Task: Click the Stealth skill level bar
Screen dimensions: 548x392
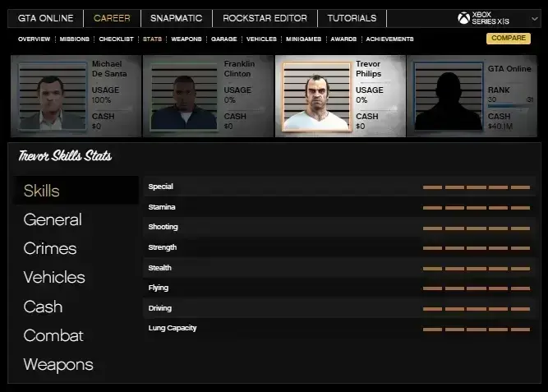Action: (477, 269)
